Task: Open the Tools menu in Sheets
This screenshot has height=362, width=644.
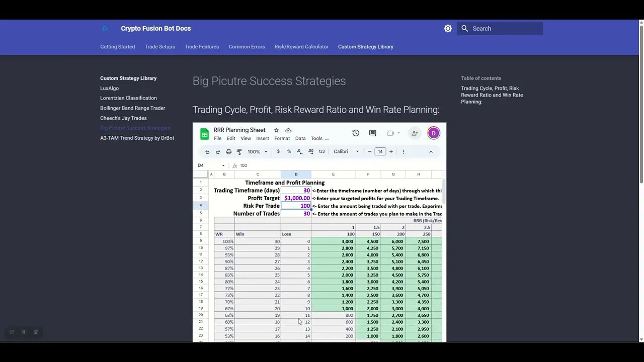Action: coord(316,138)
